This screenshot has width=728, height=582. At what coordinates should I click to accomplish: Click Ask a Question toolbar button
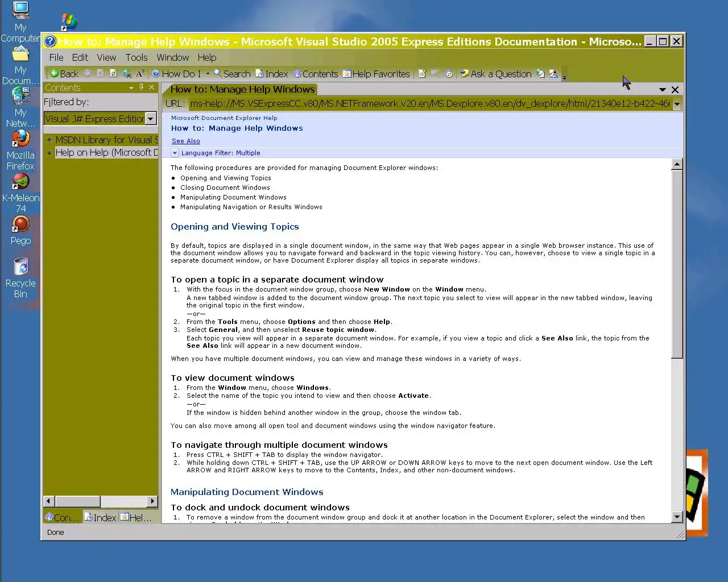click(x=495, y=74)
